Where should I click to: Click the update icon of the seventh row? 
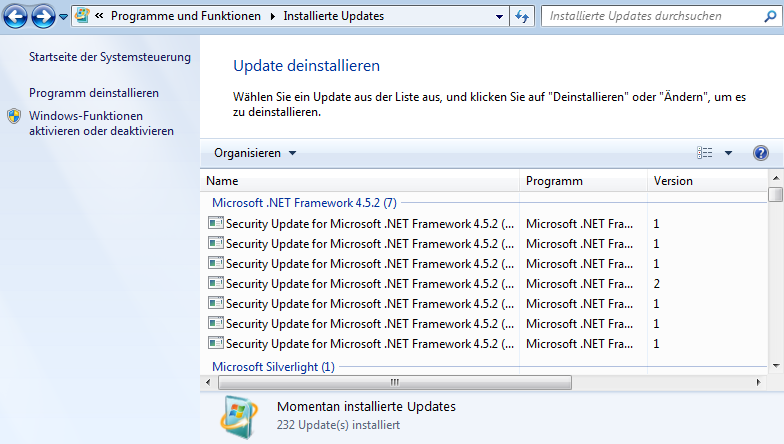[x=216, y=343]
